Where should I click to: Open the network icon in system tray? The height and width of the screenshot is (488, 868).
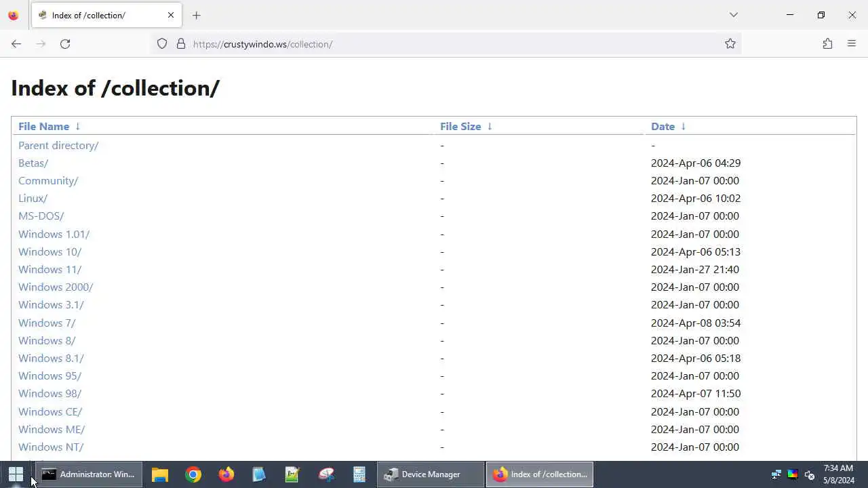(776, 474)
